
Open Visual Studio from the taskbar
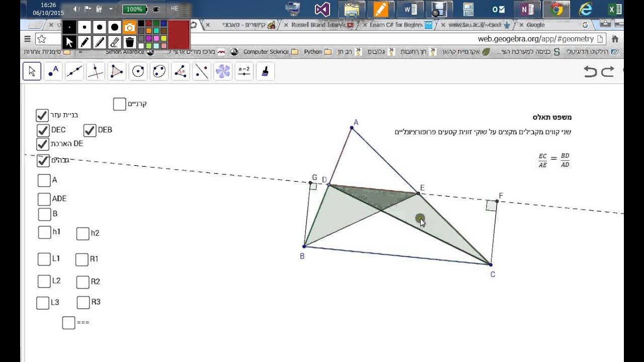pyautogui.click(x=323, y=9)
